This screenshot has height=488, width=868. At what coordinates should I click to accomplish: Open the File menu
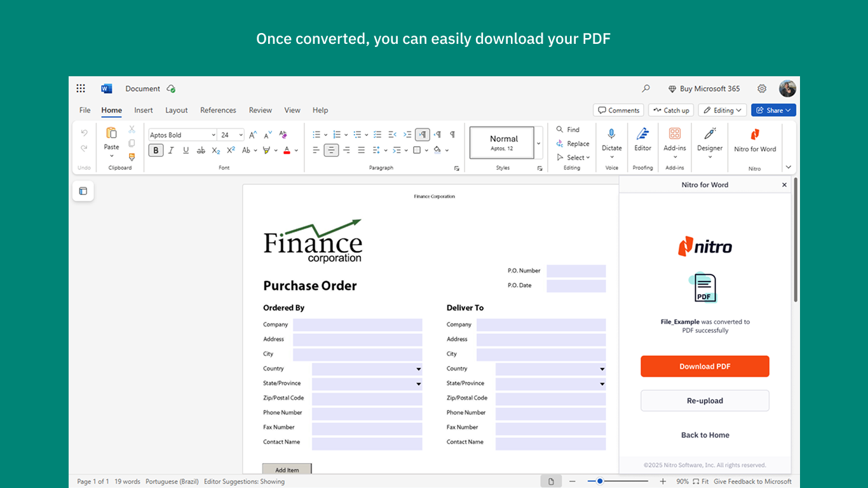[x=85, y=110]
